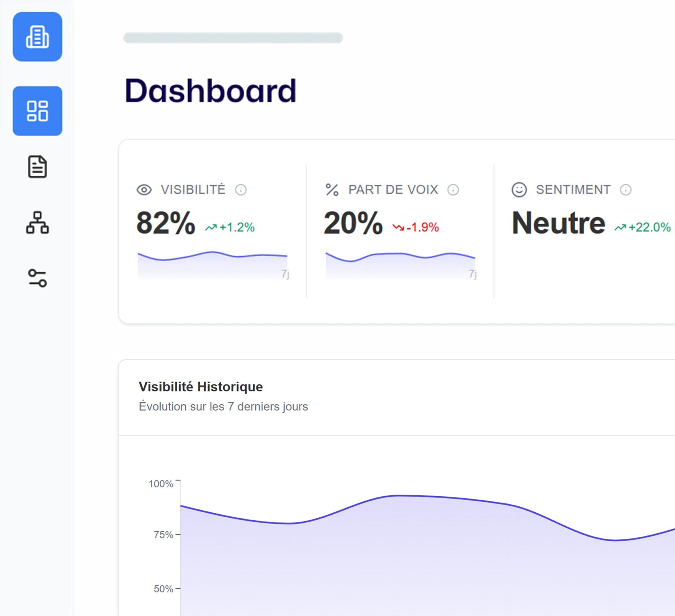The height and width of the screenshot is (616, 675).
Task: Click the +1.2% green trend indicator
Action: point(230,227)
